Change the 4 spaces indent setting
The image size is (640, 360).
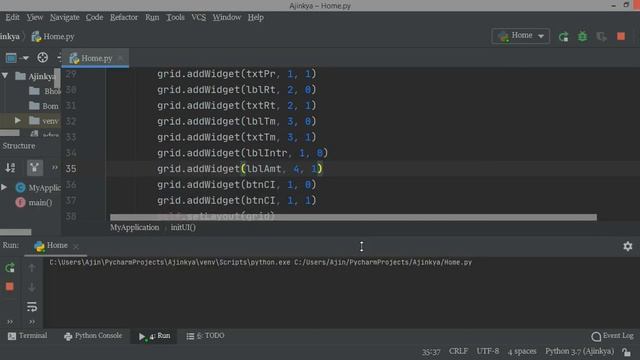[522, 351]
